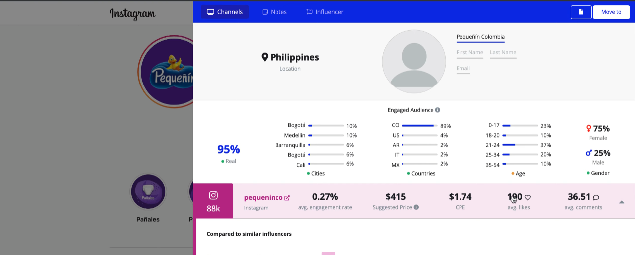
Task: Click the 25-34 age bar
Action: (520, 155)
